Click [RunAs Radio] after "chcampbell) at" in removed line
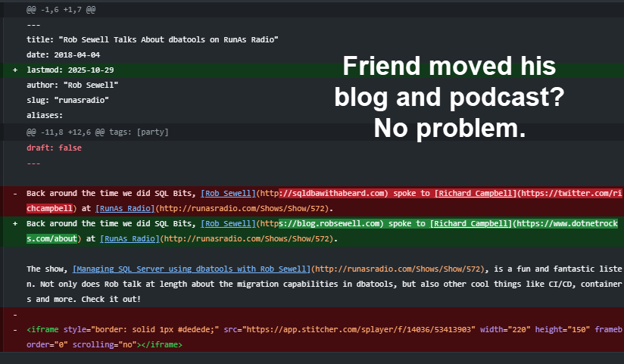 pos(125,208)
